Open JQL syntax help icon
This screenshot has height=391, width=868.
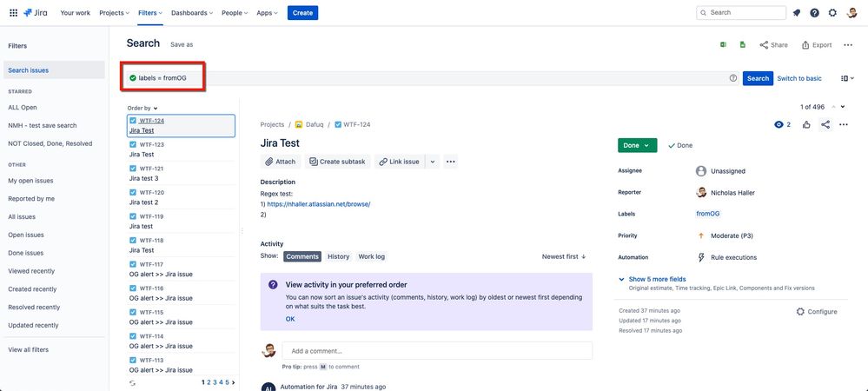click(733, 78)
